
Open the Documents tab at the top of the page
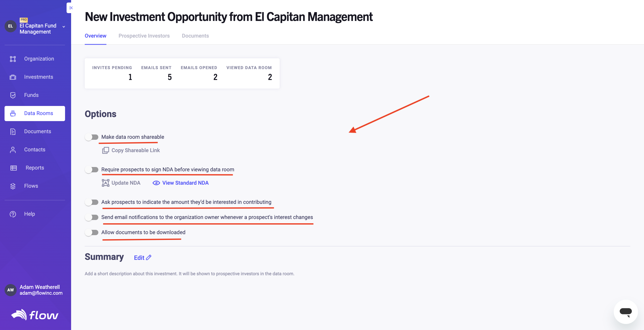(195, 36)
